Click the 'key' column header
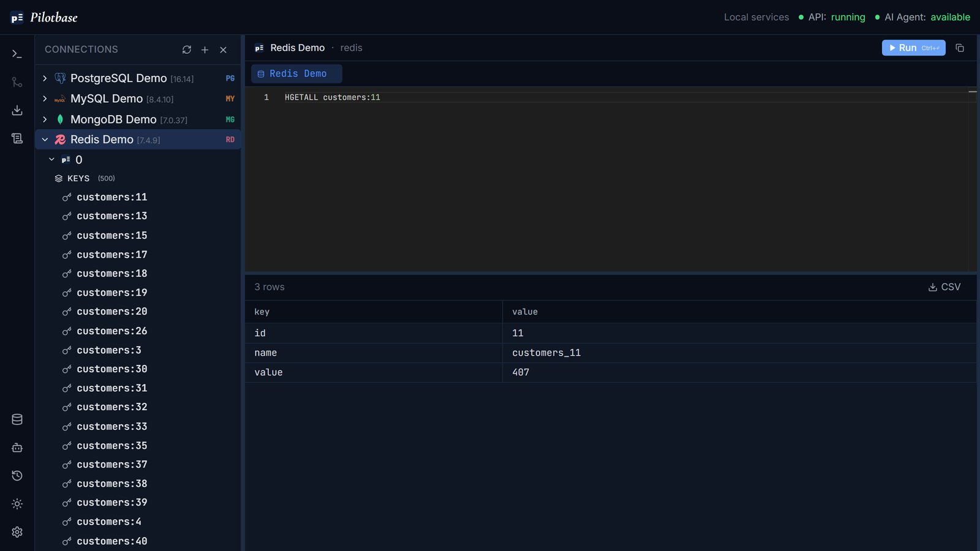 point(374,312)
